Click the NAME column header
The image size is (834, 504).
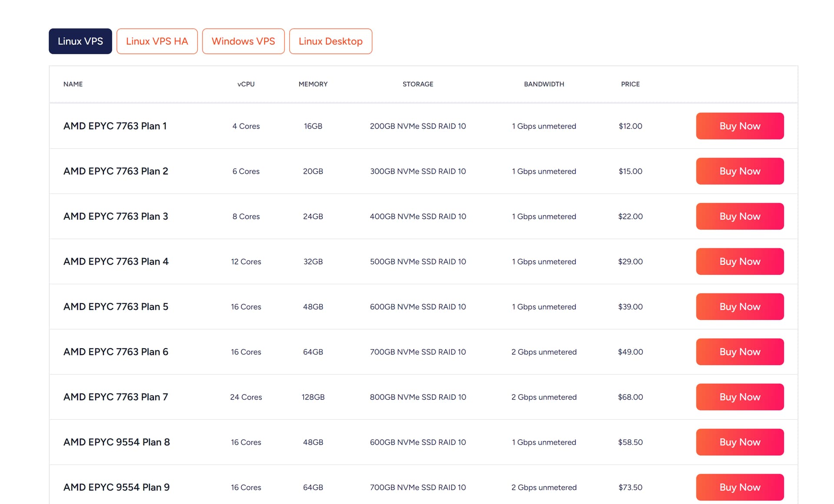73,84
